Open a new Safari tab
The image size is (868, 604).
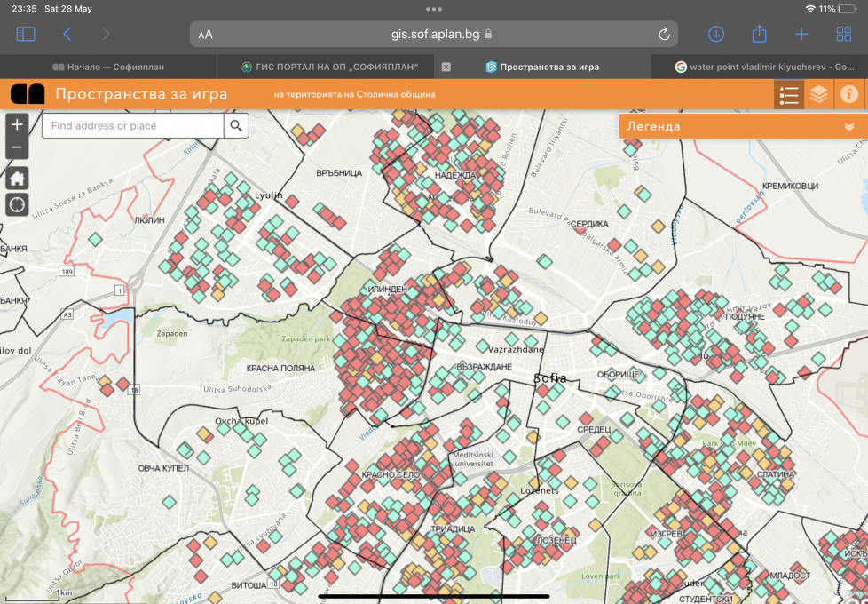click(x=801, y=35)
